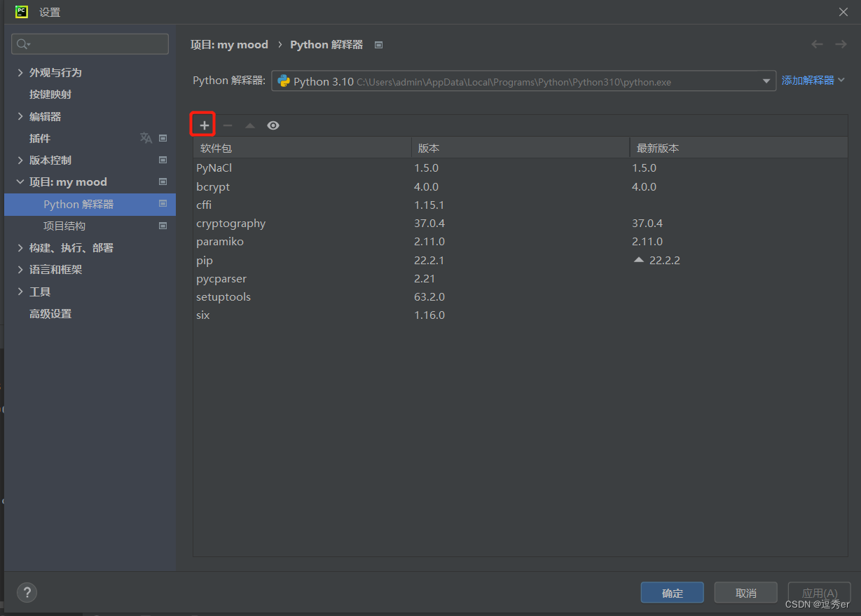Select the setuptools package row
861x616 pixels.
pyautogui.click(x=521, y=297)
